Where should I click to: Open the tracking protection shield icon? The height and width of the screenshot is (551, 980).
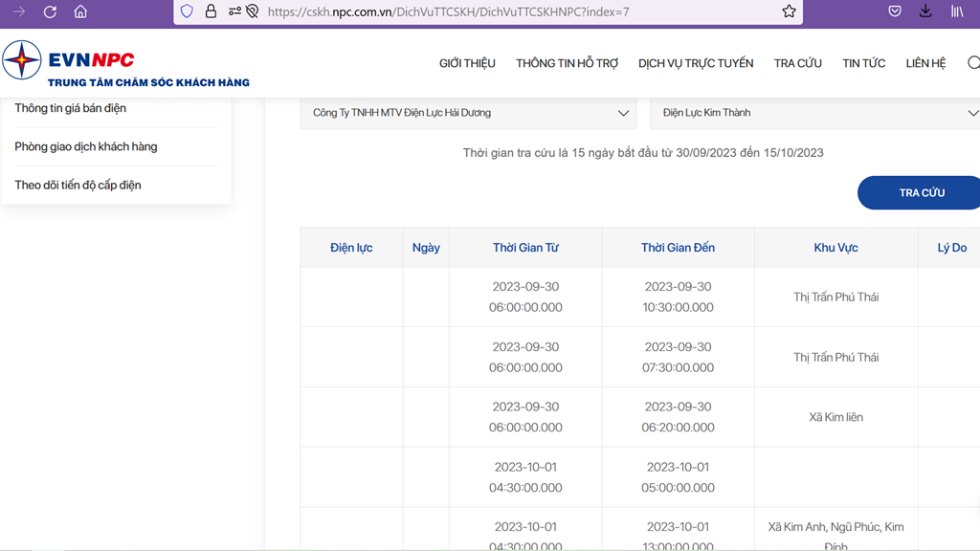click(188, 11)
